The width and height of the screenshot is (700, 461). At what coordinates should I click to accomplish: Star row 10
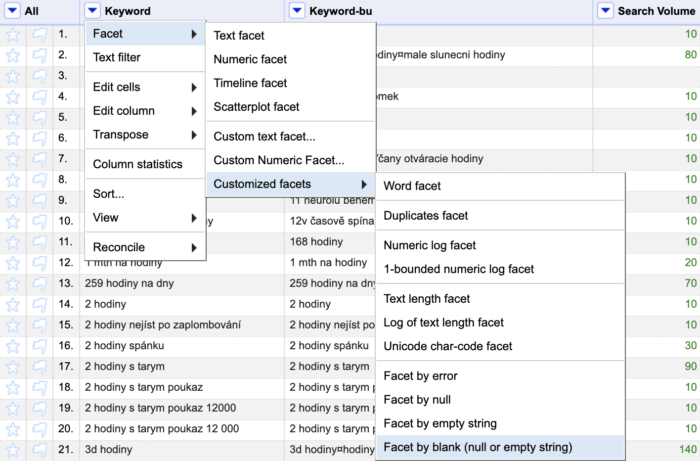13,221
